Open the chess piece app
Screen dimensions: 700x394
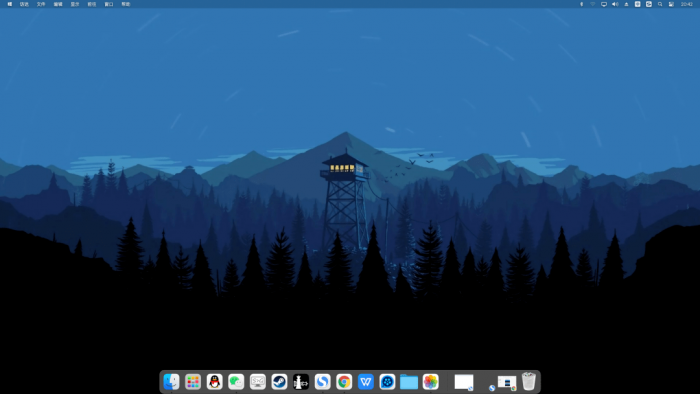(301, 382)
